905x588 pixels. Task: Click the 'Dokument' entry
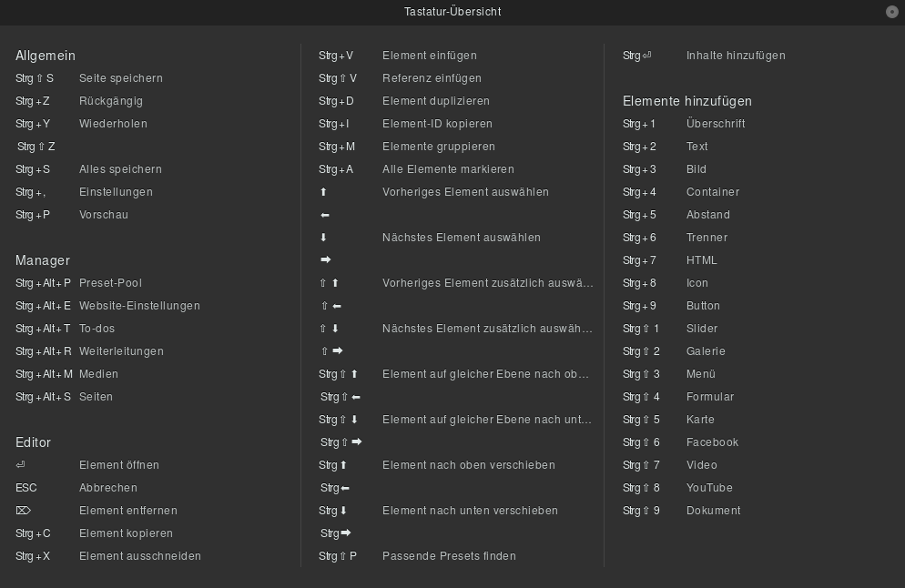click(714, 511)
